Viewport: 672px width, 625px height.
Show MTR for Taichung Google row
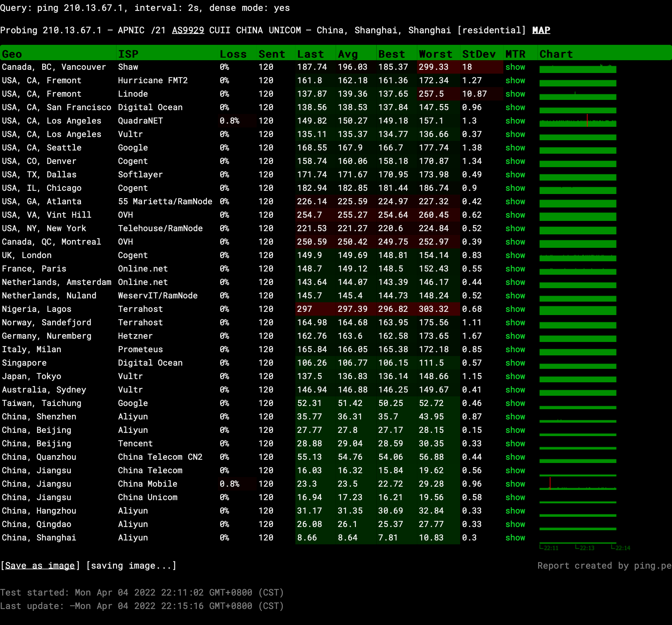tap(515, 403)
